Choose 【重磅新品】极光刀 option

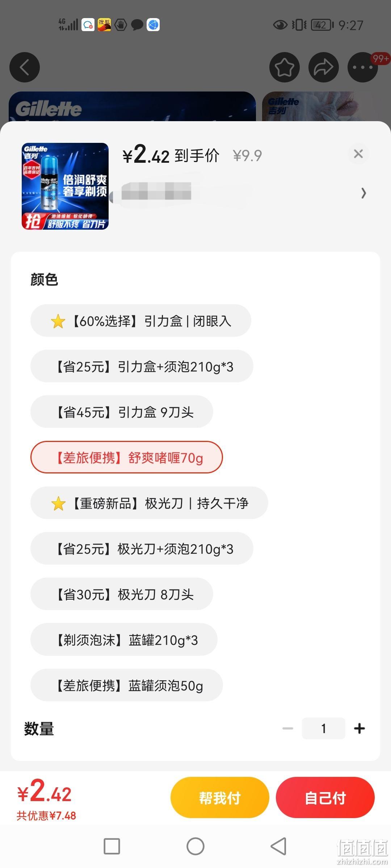149,503
